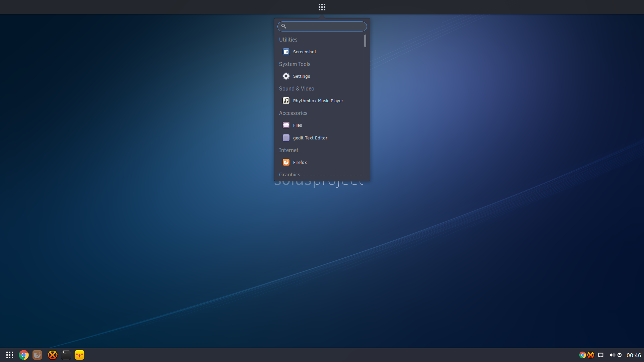Viewport: 644px width, 362px height.
Task: Click the apps grid icon in the top panel
Action: click(322, 7)
